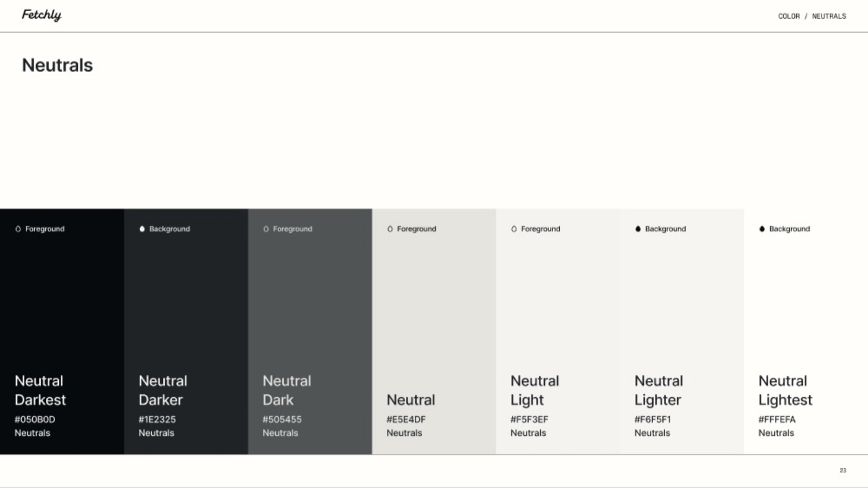This screenshot has height=488, width=868.
Task: Click the hex code #F5F3EF
Action: [529, 419]
